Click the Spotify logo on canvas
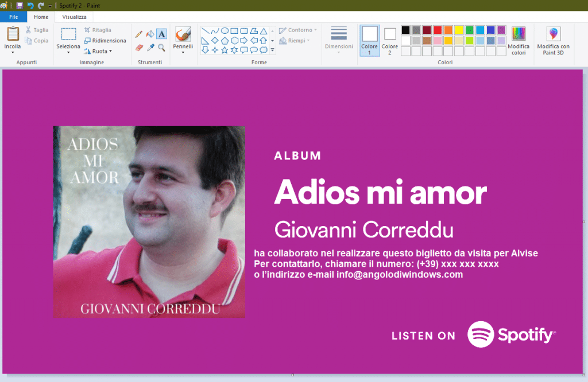The width and height of the screenshot is (588, 382). [512, 334]
